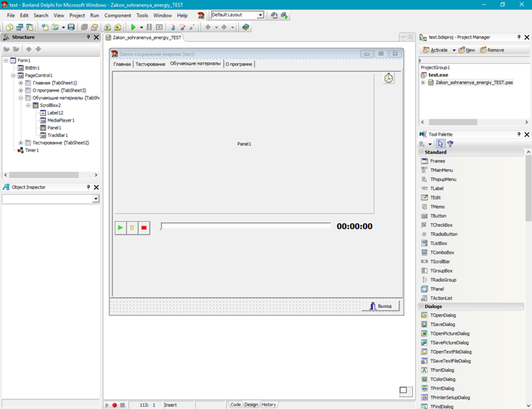Viewport: 532px width, 409px height.
Task: Collapse the Standard category in Tool Palette
Action: tap(421, 152)
